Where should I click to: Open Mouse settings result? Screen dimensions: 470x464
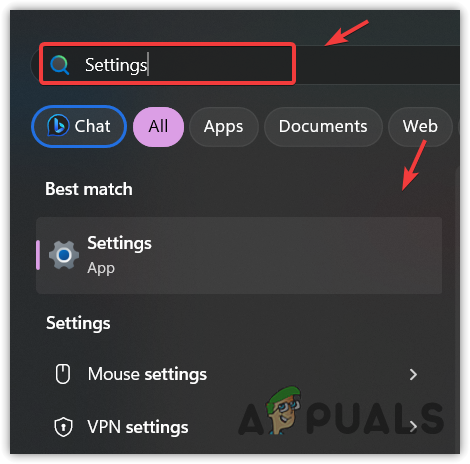pos(237,374)
